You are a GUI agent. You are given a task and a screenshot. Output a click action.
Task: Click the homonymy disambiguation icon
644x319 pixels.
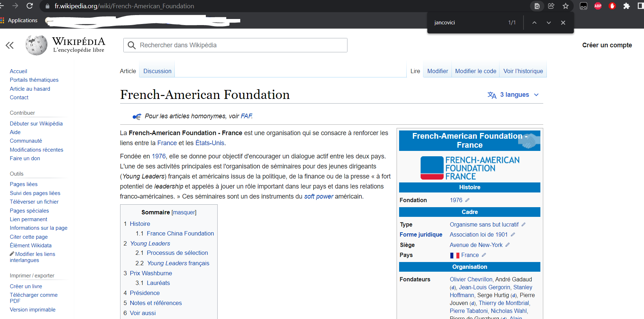click(x=137, y=116)
